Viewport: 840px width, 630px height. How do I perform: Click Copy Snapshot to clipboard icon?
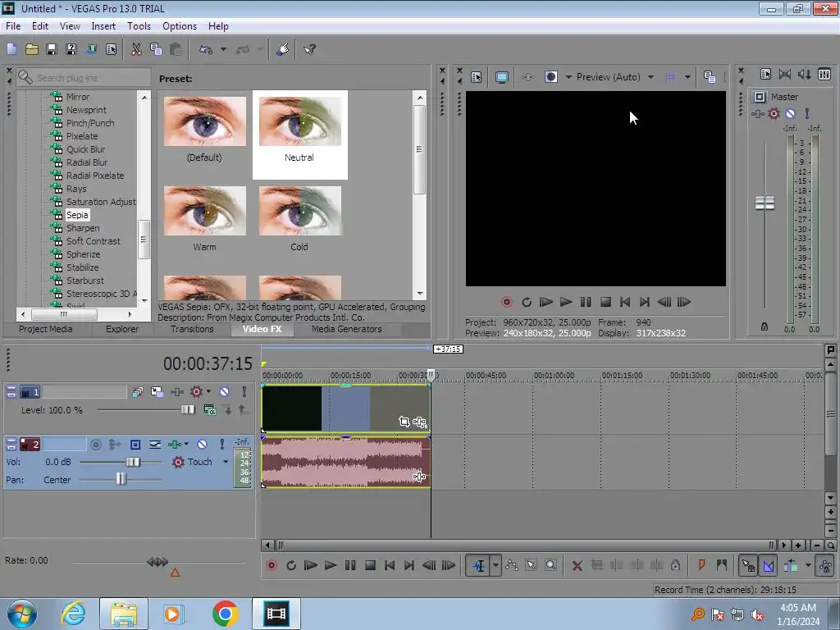[710, 77]
